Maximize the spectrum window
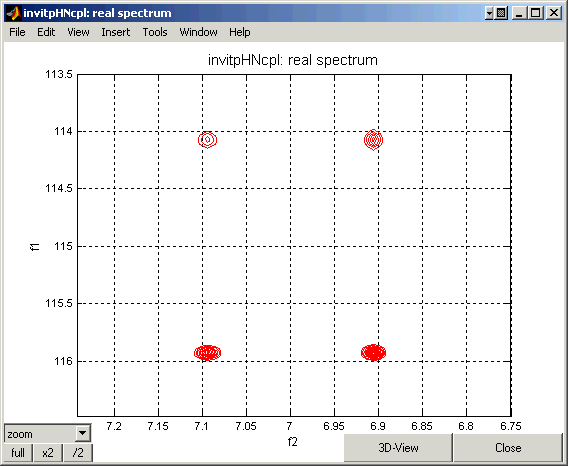The image size is (568, 466). tap(536, 14)
